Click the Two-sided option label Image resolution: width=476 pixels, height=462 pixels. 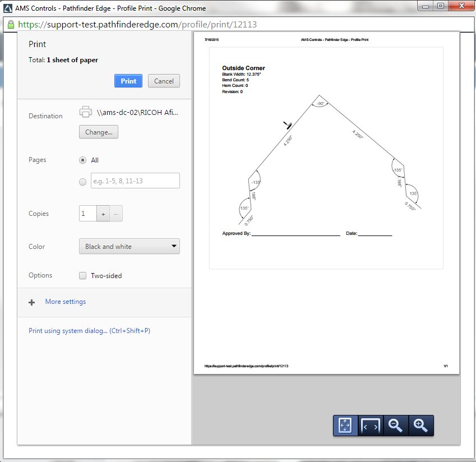(x=107, y=276)
